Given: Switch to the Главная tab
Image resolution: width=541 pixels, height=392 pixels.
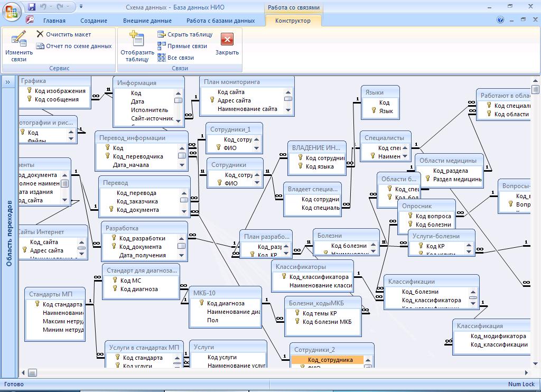Looking at the screenshot, I should (54, 21).
